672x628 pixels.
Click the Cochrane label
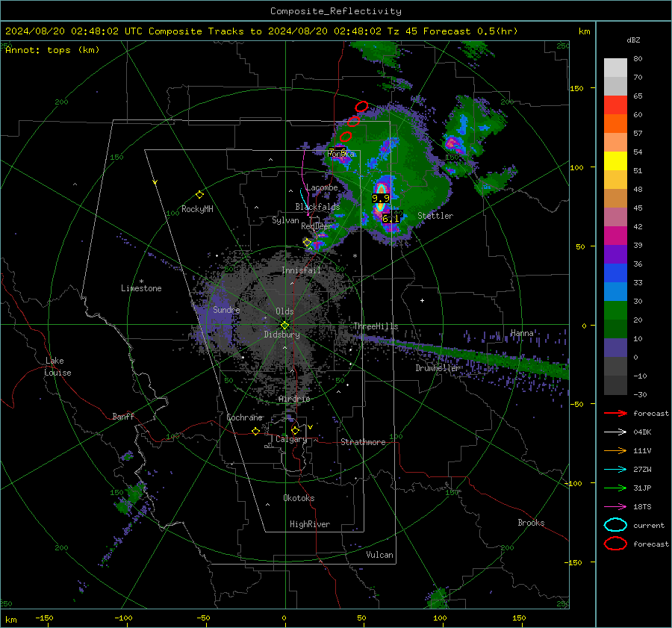click(244, 417)
